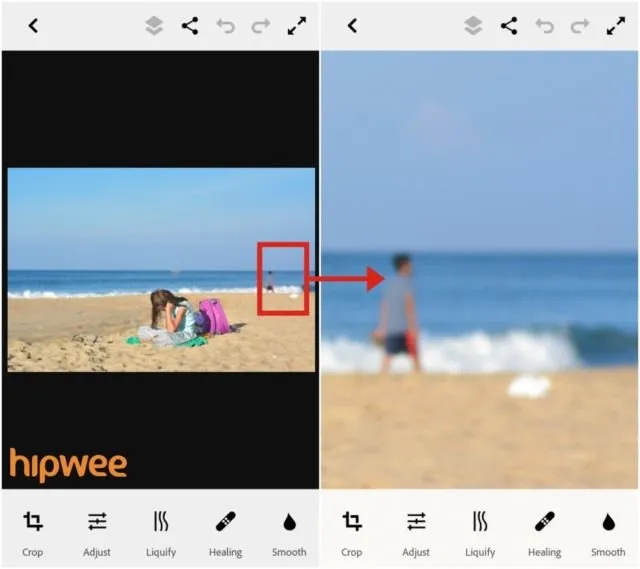Tap the blurred walking man in zoomed photo
This screenshot has height=569, width=640.
click(397, 312)
